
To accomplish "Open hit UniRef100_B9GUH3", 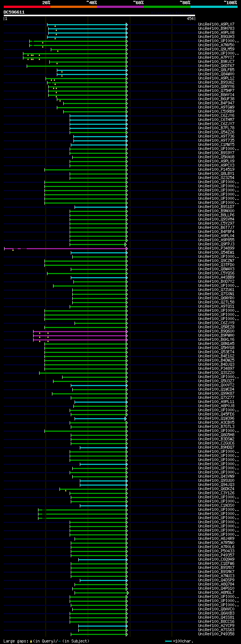I will [x=216, y=37].
